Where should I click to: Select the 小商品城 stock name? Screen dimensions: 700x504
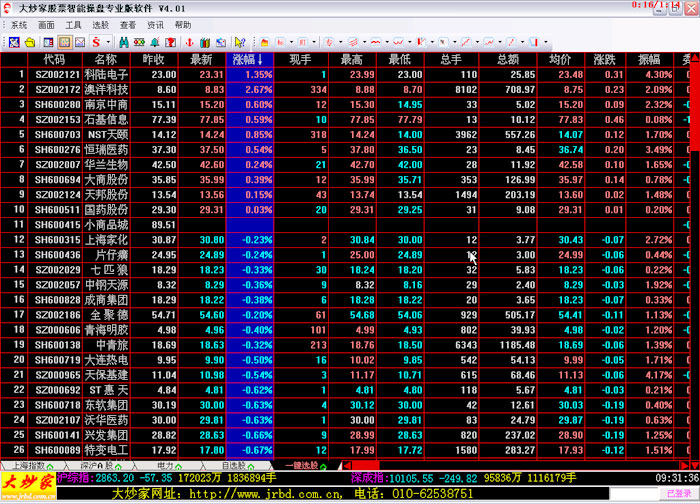pyautogui.click(x=106, y=225)
